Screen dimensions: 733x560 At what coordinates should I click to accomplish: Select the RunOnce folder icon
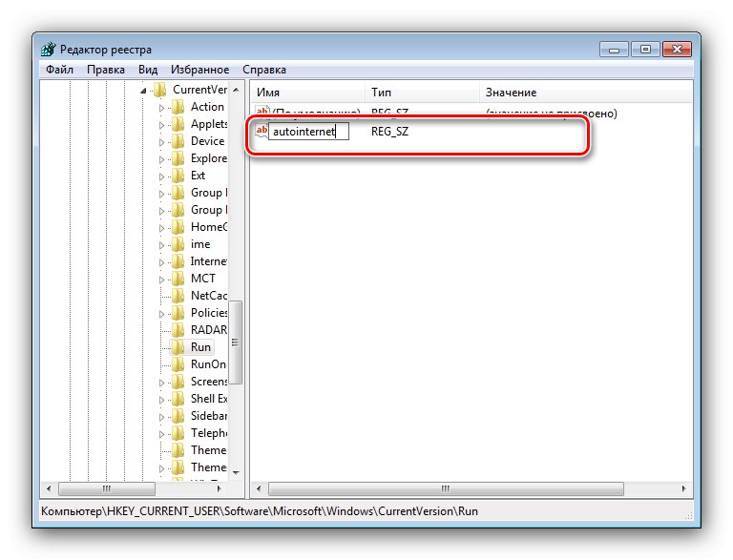coord(178,364)
